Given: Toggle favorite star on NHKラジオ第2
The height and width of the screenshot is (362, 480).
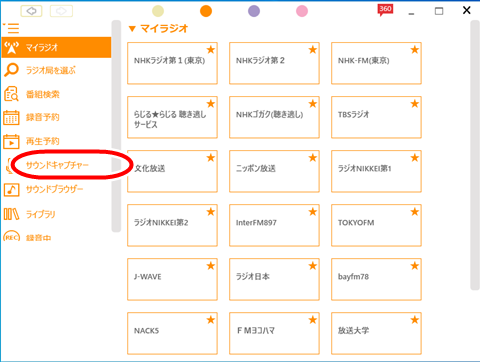Looking at the screenshot, I should point(313,50).
